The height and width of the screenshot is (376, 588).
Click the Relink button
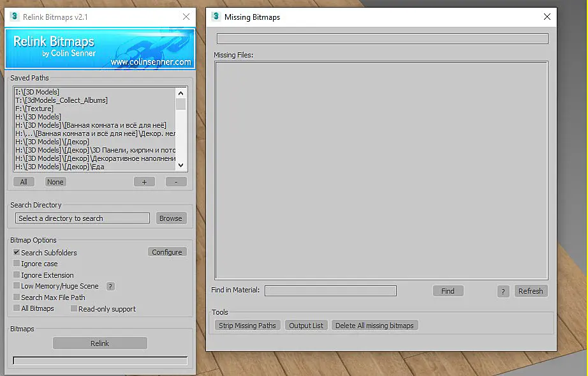[99, 343]
